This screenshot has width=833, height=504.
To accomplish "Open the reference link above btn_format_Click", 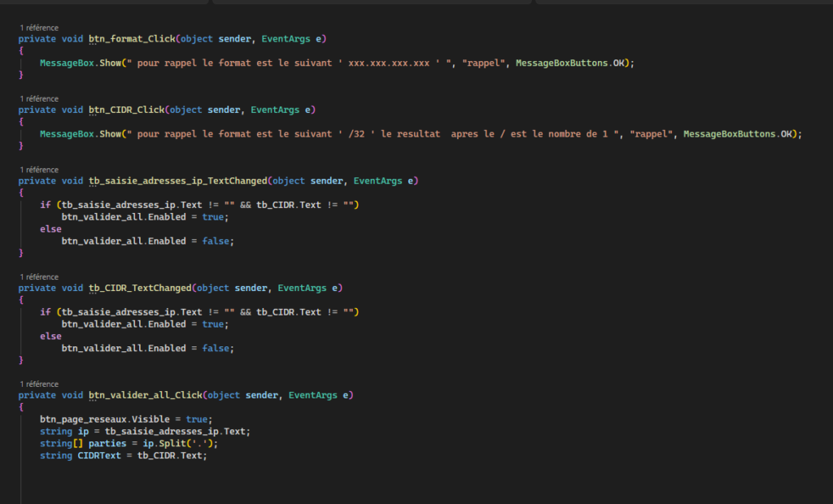I will click(38, 28).
